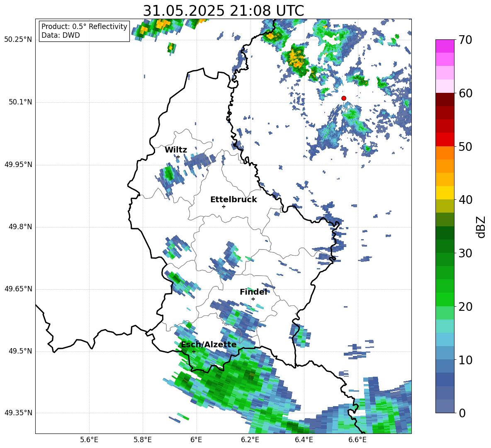
Task: Click the orange colorbar swatch just below 50
Action: (x=445, y=153)
